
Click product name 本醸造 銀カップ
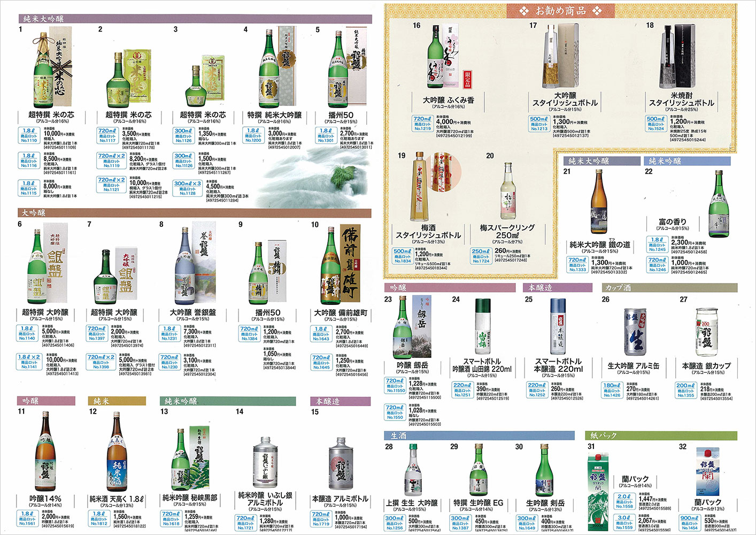coord(706,366)
